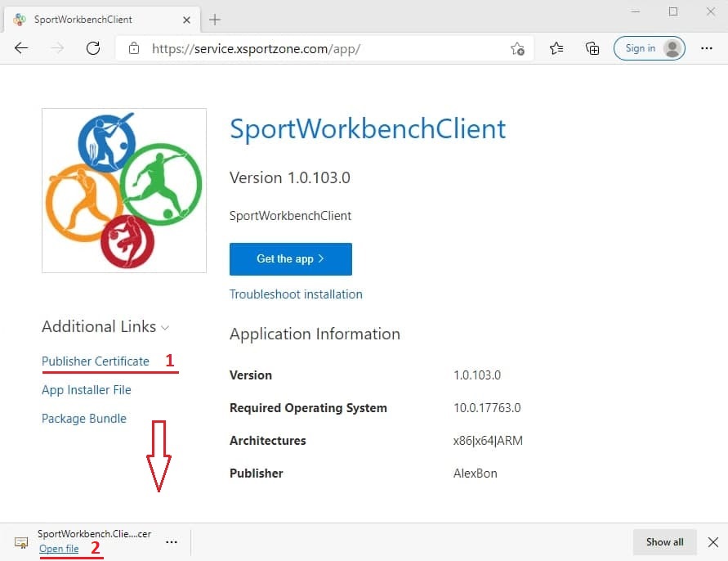This screenshot has width=728, height=561.
Task: Click the Get the app button
Action: (x=290, y=258)
